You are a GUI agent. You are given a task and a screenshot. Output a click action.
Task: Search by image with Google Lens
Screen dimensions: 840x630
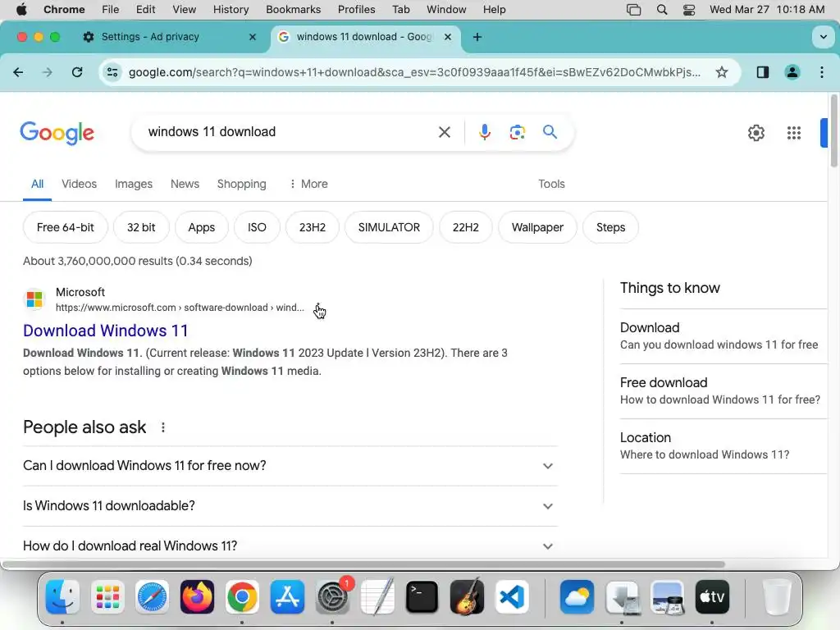517,132
